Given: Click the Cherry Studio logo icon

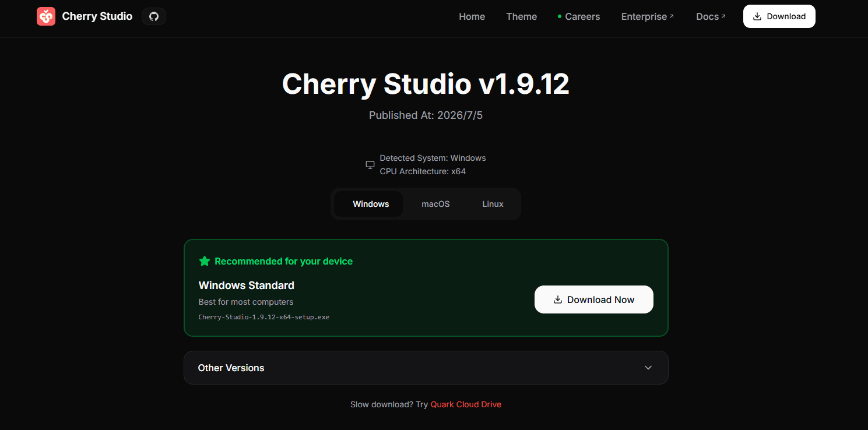Looking at the screenshot, I should (46, 16).
